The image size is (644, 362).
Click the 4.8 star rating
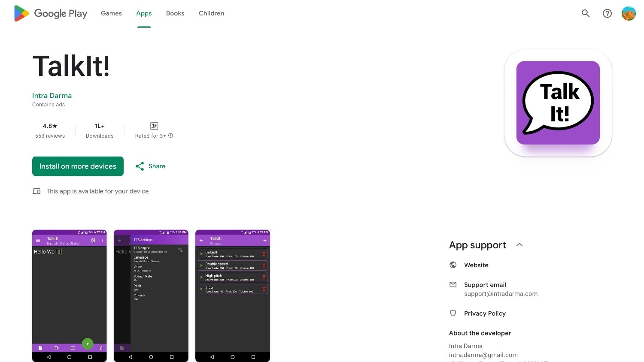tap(50, 126)
